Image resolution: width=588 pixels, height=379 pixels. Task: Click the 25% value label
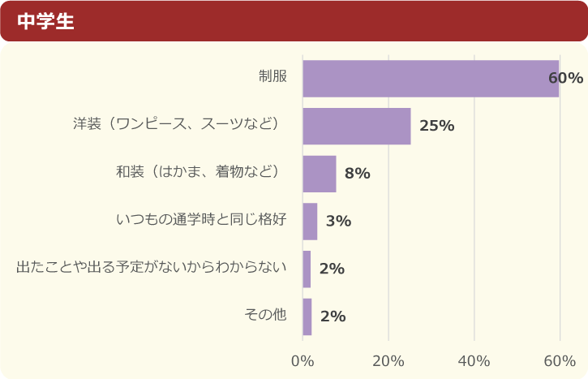(436, 127)
